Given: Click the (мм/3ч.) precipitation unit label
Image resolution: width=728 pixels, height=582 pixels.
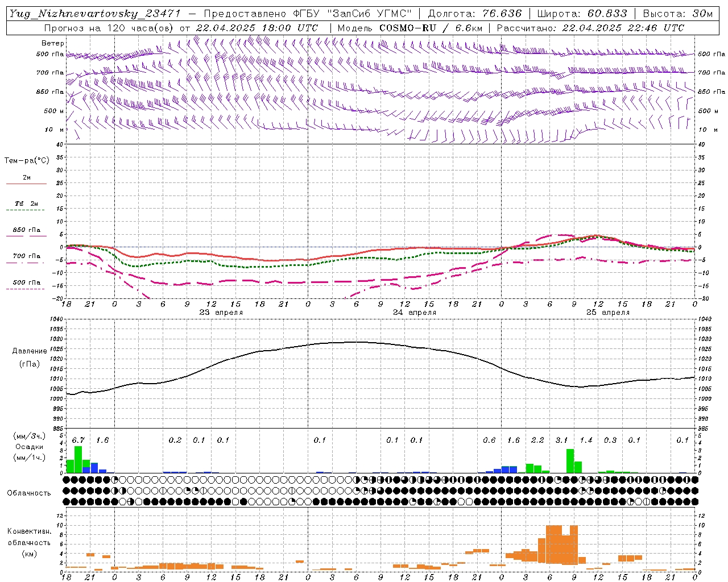Looking at the screenshot, I should pyautogui.click(x=29, y=436).
